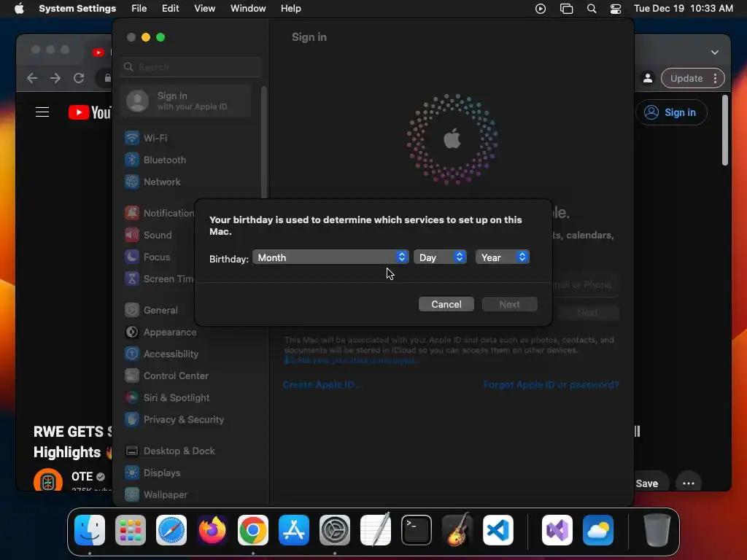Open Finder from the Dock

tap(90, 530)
